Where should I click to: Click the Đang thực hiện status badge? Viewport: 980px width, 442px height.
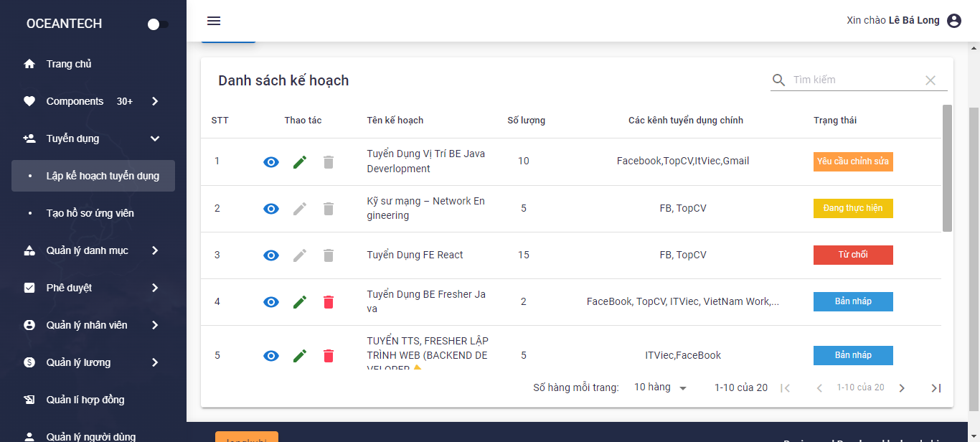pyautogui.click(x=853, y=208)
